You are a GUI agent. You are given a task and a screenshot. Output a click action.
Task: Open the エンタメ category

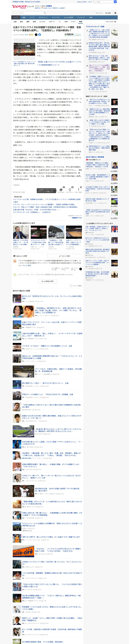pos(43,22)
